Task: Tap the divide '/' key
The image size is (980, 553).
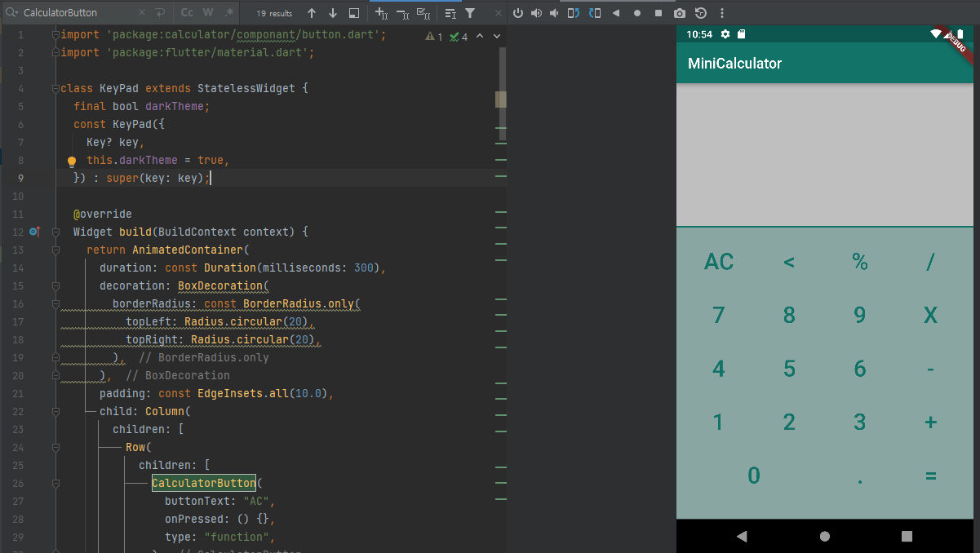Action: click(x=930, y=262)
